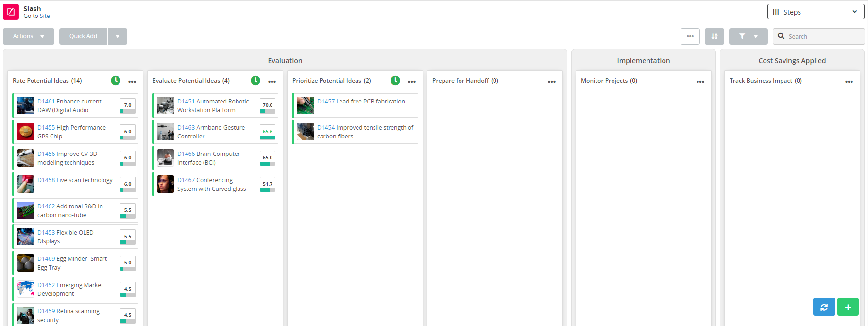The width and height of the screenshot is (868, 326).
Task: Click thumbnail of D1467 Conferencing System
Action: 166,184
